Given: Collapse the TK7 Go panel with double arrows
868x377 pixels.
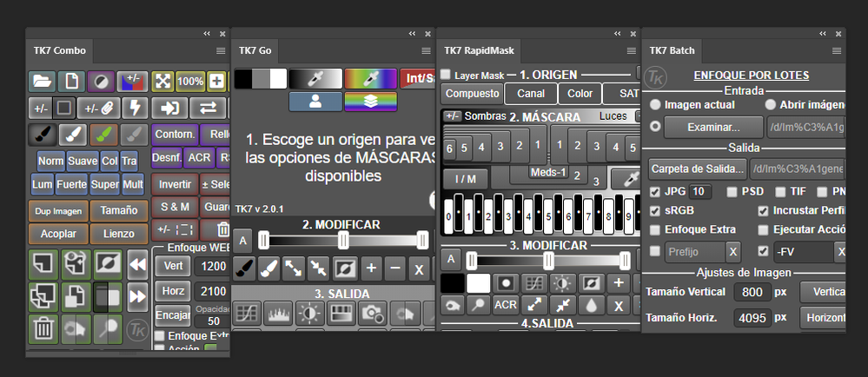Looking at the screenshot, I should pos(412,34).
